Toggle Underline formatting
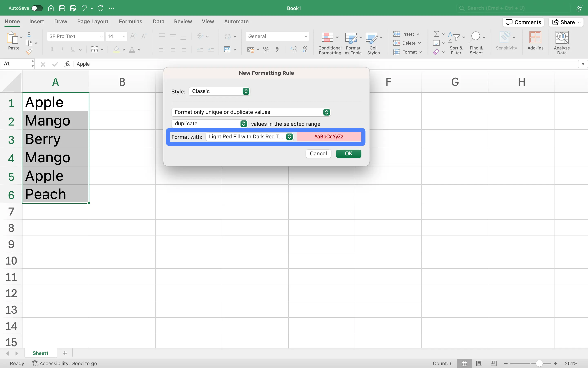 pyautogui.click(x=73, y=49)
